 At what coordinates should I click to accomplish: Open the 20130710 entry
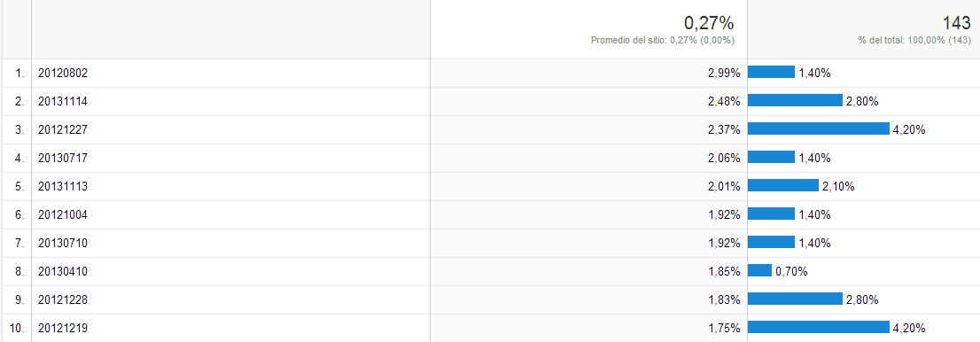click(63, 243)
